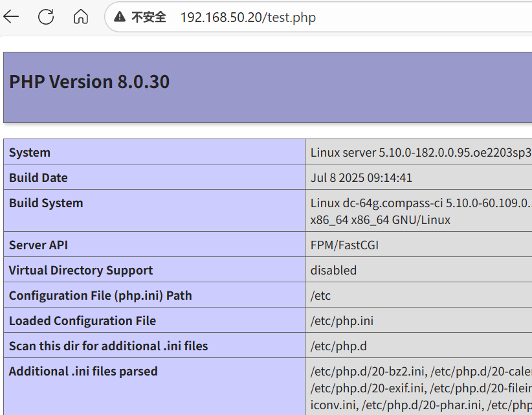Click the /etc/php.d scan directory value
The width and height of the screenshot is (532, 415).
pyautogui.click(x=338, y=346)
